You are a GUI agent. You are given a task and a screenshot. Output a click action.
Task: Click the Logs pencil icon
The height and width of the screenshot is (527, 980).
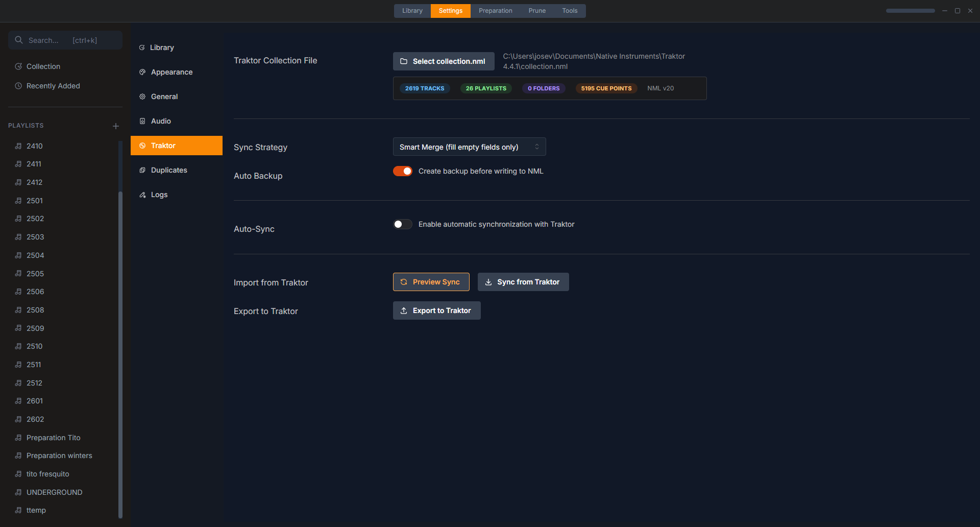pos(142,194)
